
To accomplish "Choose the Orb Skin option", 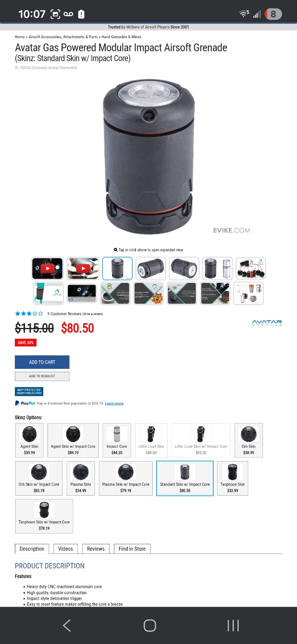I will 249,440.
